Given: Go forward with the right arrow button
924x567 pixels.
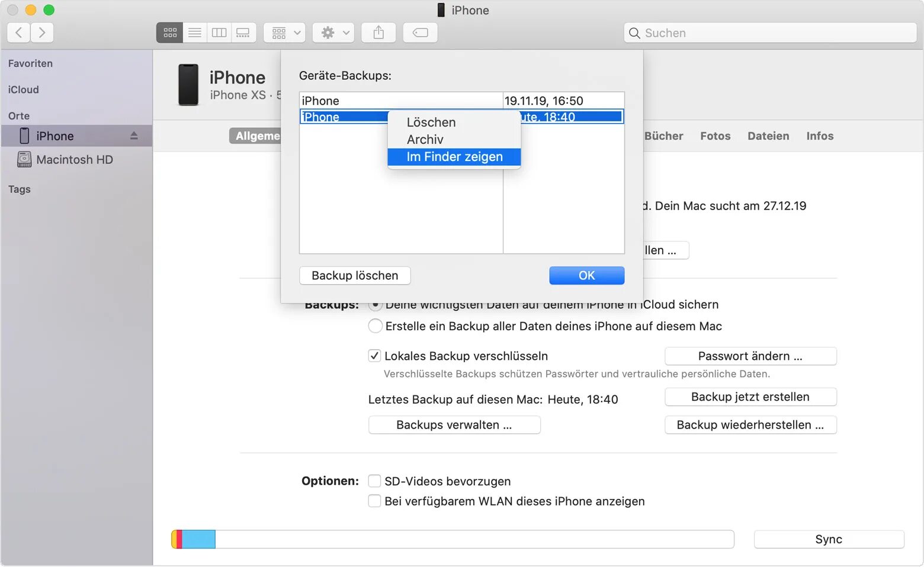Looking at the screenshot, I should (42, 33).
